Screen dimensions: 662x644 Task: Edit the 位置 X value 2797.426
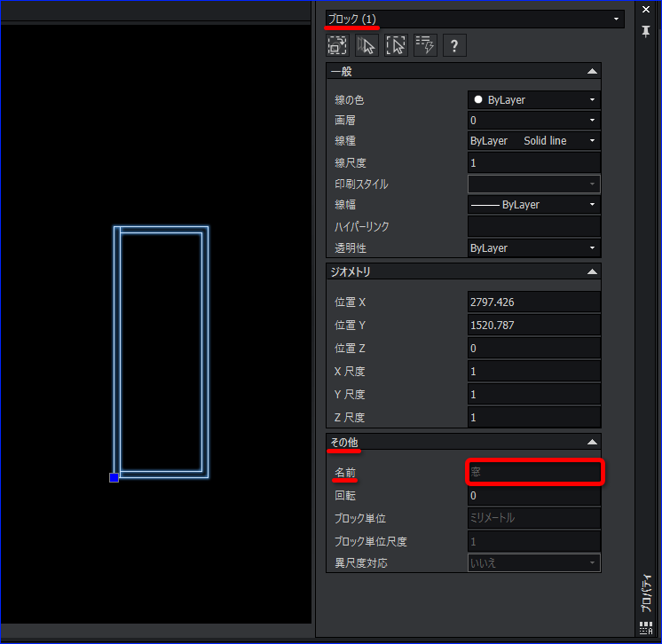[x=533, y=302]
